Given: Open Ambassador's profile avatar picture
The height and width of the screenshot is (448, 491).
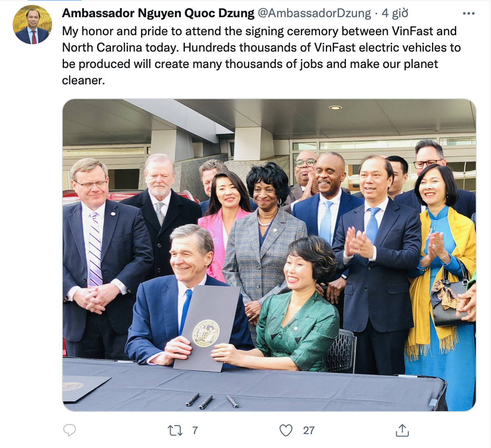Looking at the screenshot, I should pos(32,25).
